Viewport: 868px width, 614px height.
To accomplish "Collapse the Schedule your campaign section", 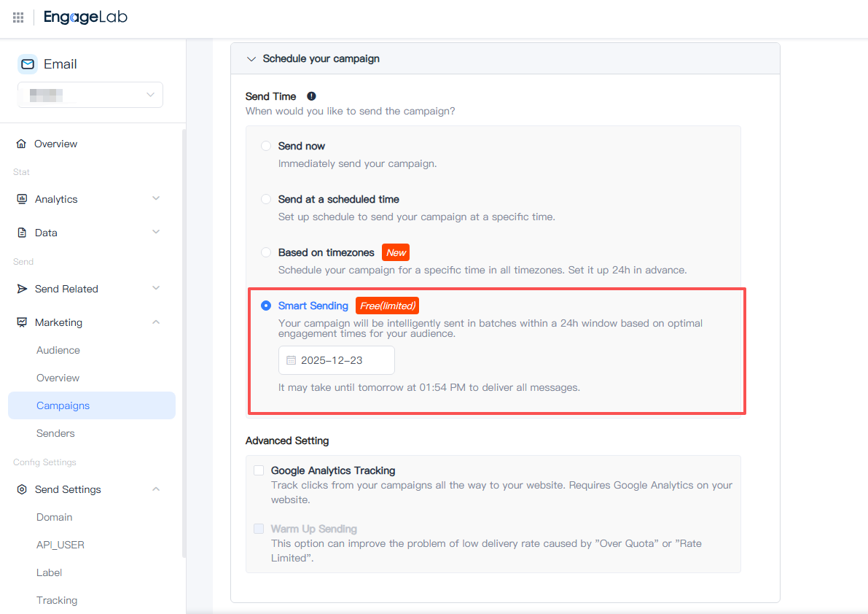I will pyautogui.click(x=251, y=58).
